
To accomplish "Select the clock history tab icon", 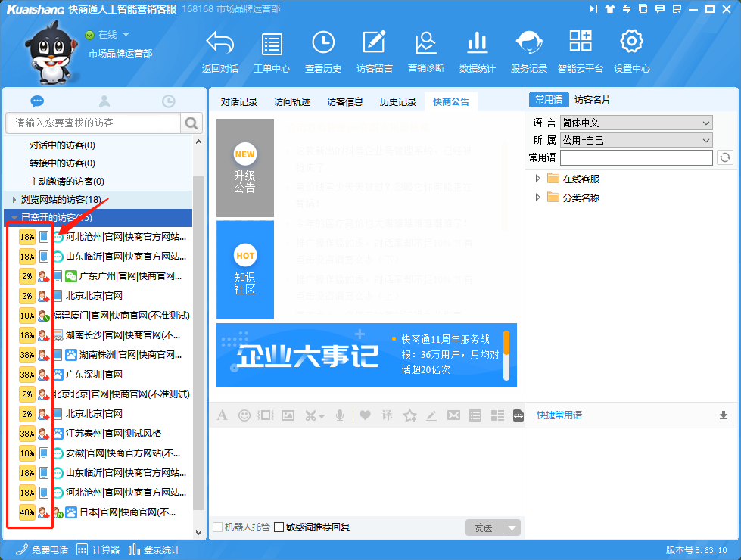I will click(169, 101).
